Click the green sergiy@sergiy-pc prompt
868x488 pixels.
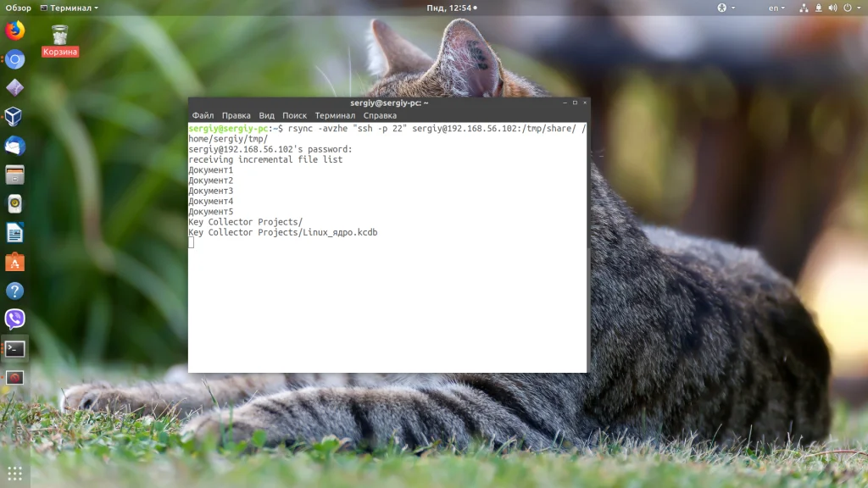pyautogui.click(x=228, y=129)
